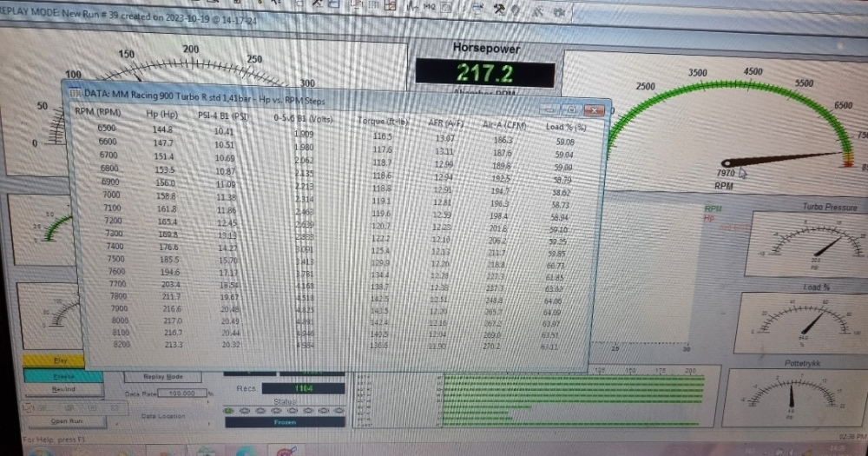Select the 213.3 Hp cell
This screenshot has height=456, width=868.
(174, 345)
